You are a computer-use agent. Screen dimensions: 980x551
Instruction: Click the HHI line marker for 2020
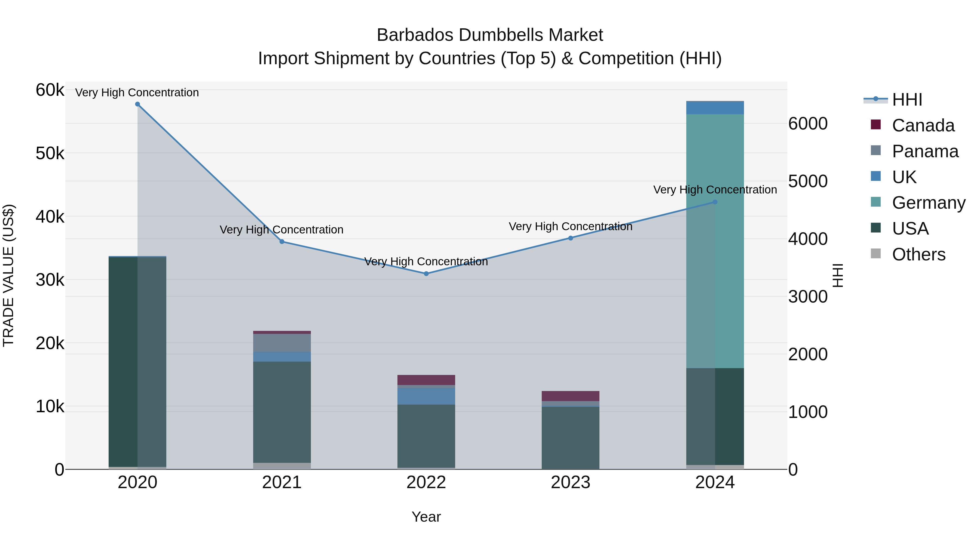[x=138, y=104]
